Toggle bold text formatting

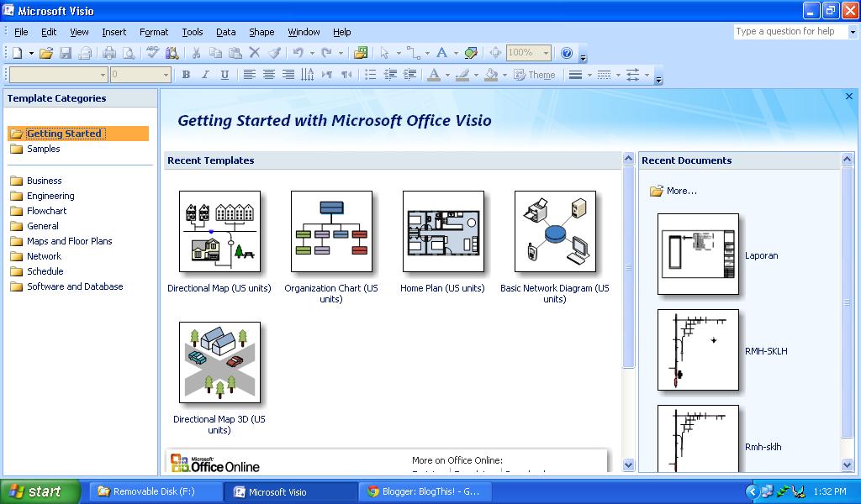(186, 74)
